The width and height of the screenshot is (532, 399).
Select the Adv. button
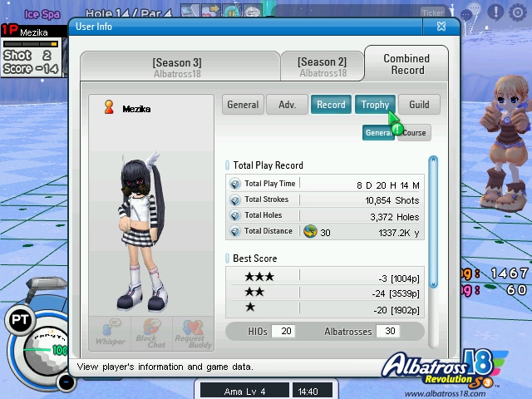[x=287, y=105]
